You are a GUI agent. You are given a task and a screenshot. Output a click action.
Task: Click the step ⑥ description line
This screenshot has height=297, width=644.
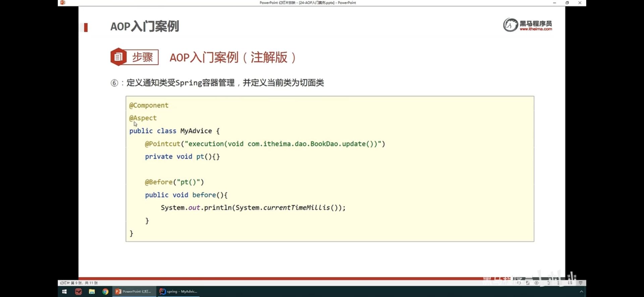(x=217, y=83)
